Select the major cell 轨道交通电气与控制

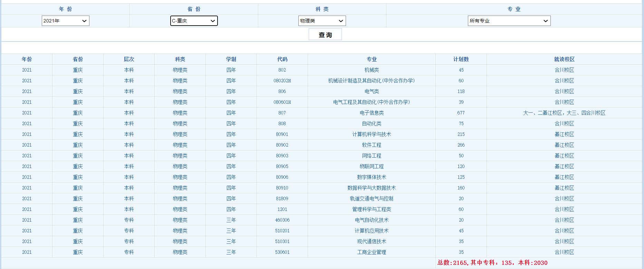[372, 198]
